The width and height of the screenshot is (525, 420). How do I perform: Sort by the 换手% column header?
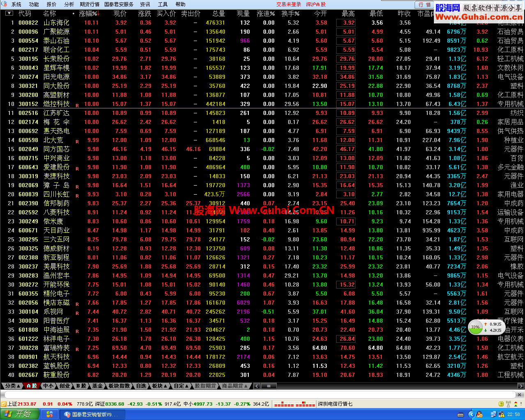[x=290, y=14]
